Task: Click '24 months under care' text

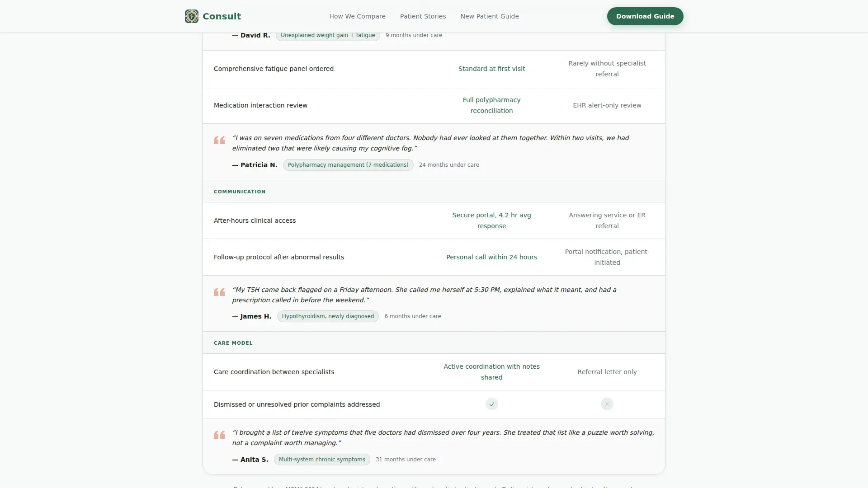Action: (x=449, y=165)
